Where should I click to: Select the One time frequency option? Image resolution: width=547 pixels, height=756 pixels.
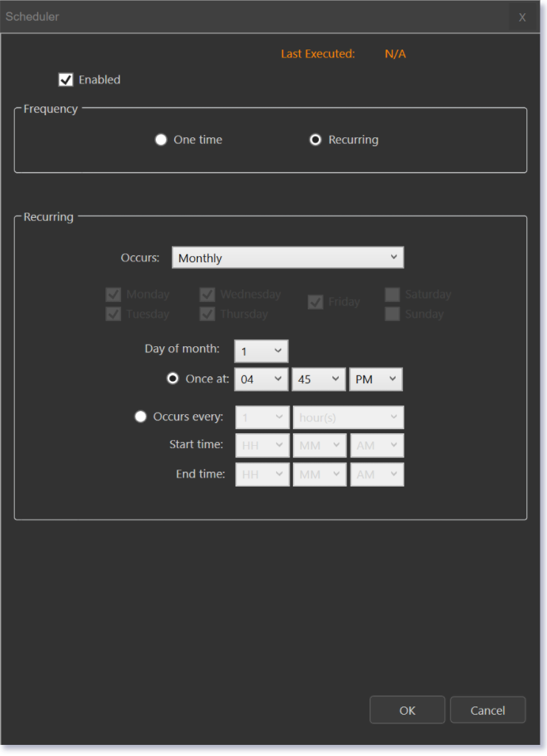pyautogui.click(x=161, y=140)
